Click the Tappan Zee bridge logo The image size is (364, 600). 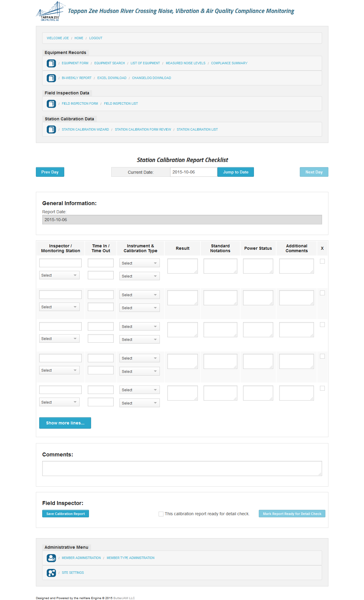point(50,11)
